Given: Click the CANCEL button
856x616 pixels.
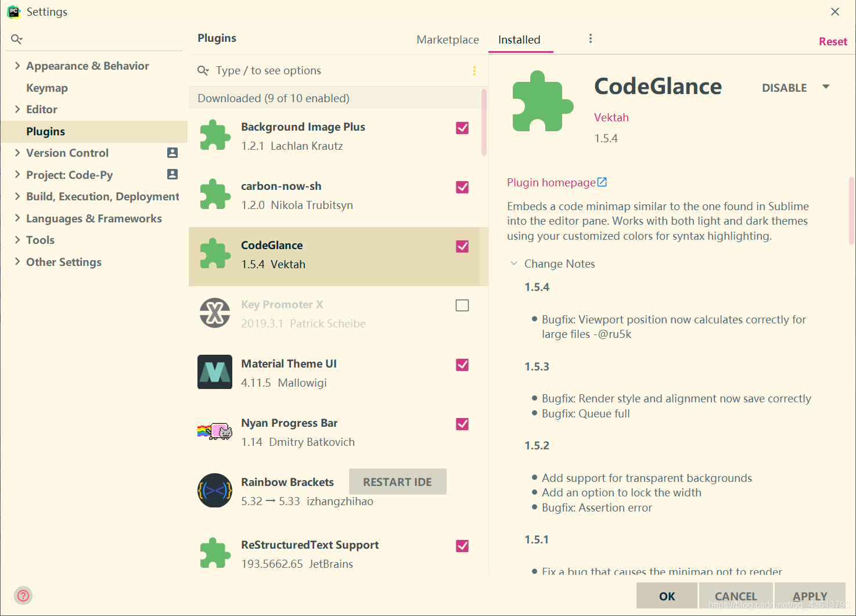Looking at the screenshot, I should coord(736,596).
